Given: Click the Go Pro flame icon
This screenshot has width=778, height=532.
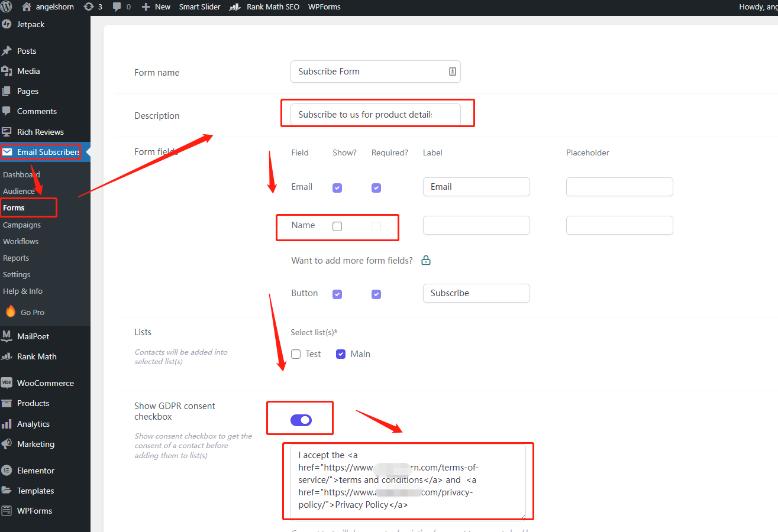Looking at the screenshot, I should pos(11,312).
